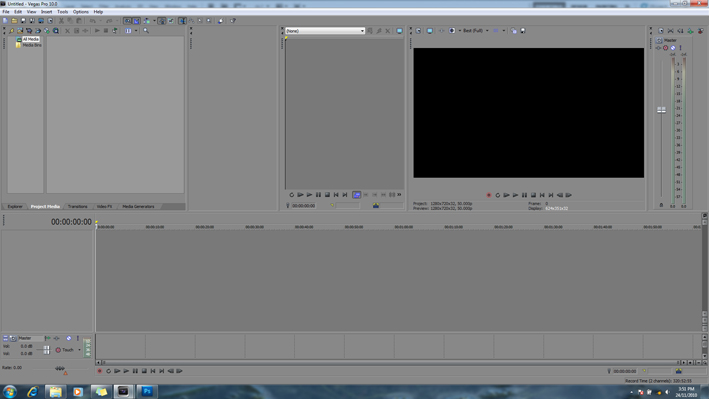Open Interactive Tutorials icon
The height and width of the screenshot is (399, 709).
[221, 21]
